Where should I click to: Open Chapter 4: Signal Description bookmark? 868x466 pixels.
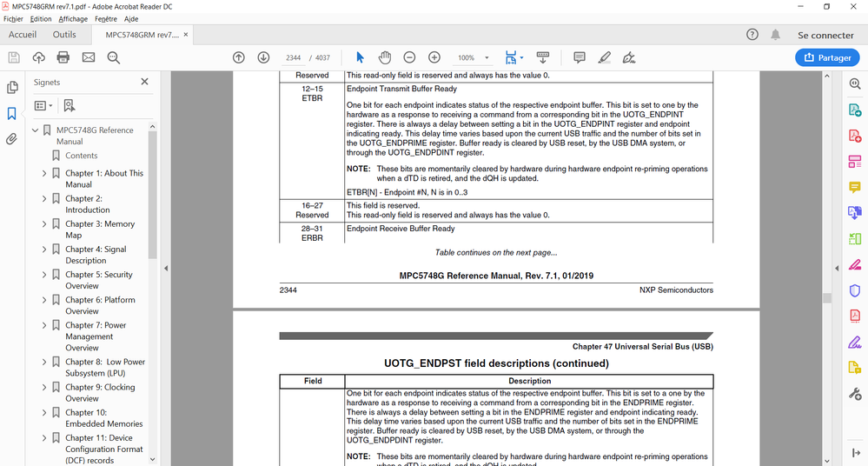pyautogui.click(x=96, y=255)
